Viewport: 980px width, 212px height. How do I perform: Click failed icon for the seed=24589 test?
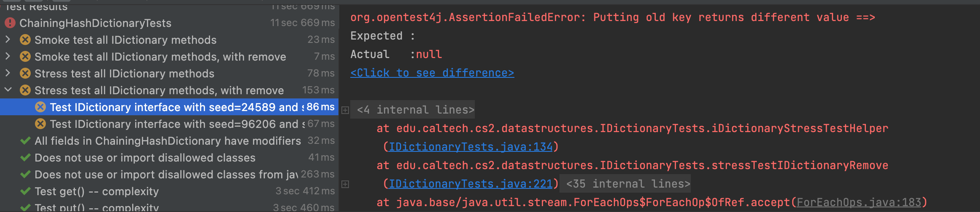pos(40,107)
